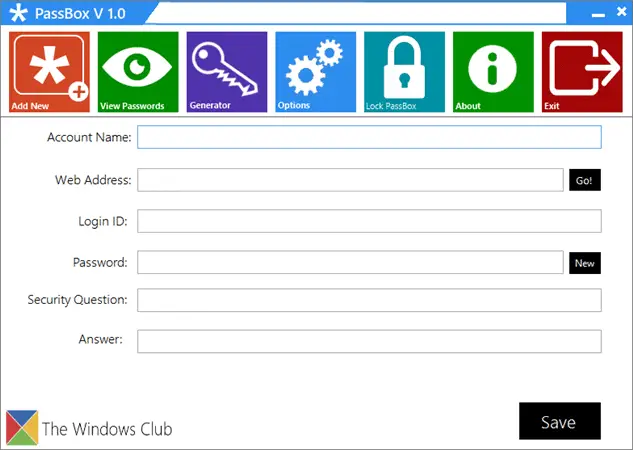Screen dimensions: 633x450
Task: Click the Login ID label
Action: 103,221
